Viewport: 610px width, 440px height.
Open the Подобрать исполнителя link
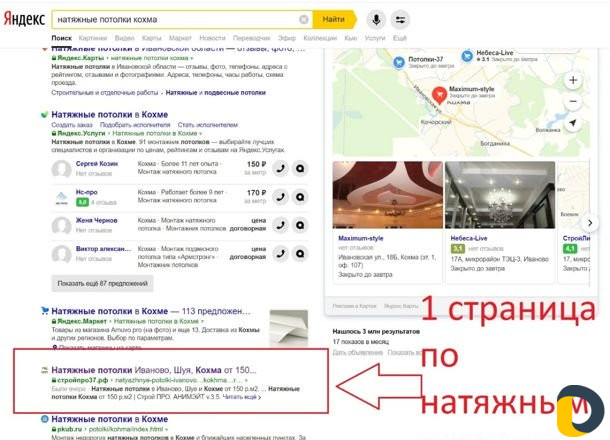135,125
